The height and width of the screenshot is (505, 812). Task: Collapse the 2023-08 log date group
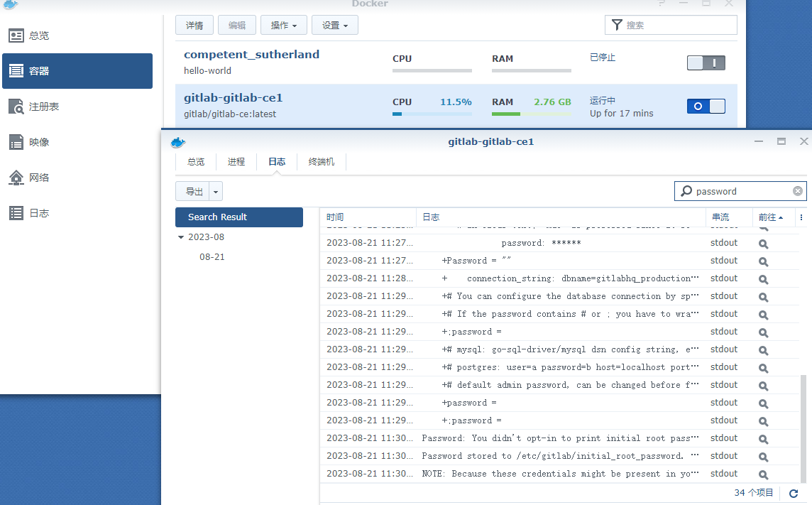[x=182, y=237]
